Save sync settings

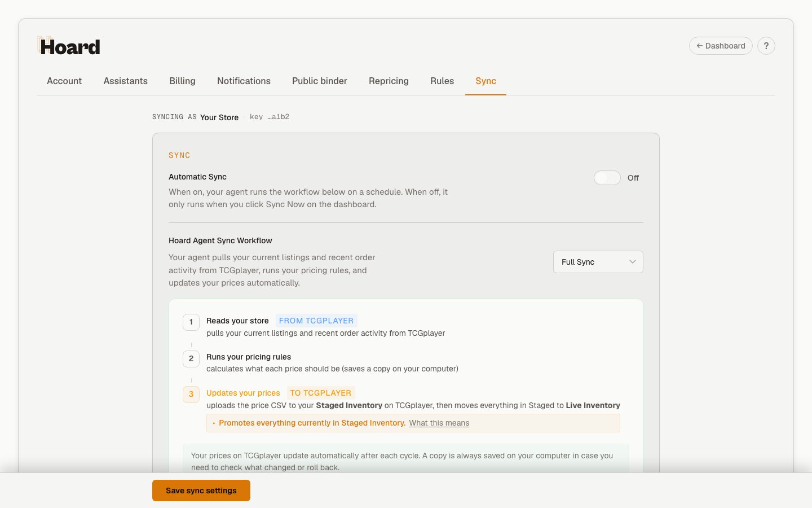click(x=201, y=491)
